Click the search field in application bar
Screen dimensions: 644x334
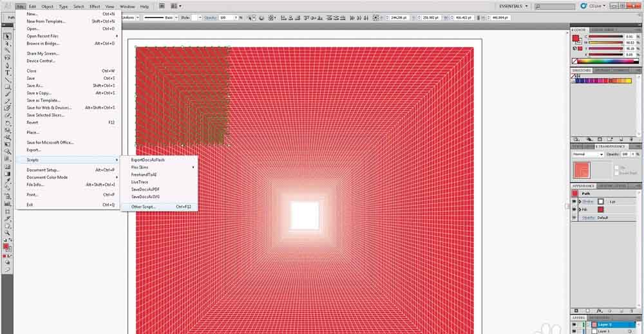coord(555,6)
